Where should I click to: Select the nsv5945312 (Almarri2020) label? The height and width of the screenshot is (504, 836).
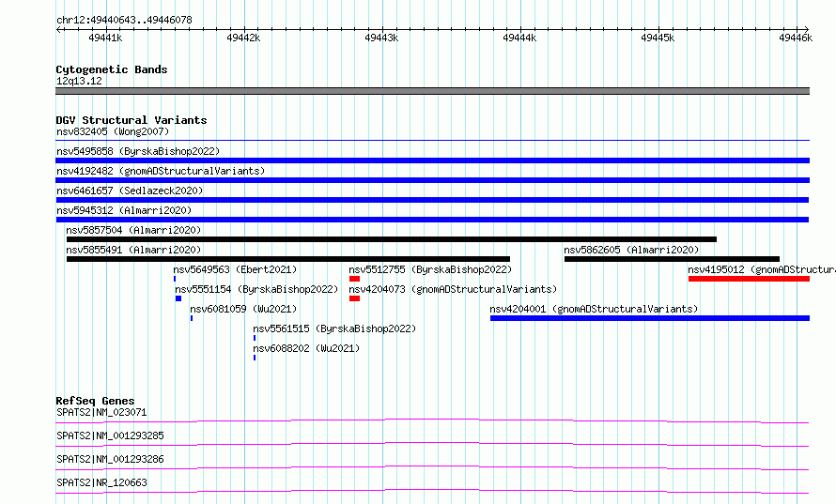coord(124,210)
